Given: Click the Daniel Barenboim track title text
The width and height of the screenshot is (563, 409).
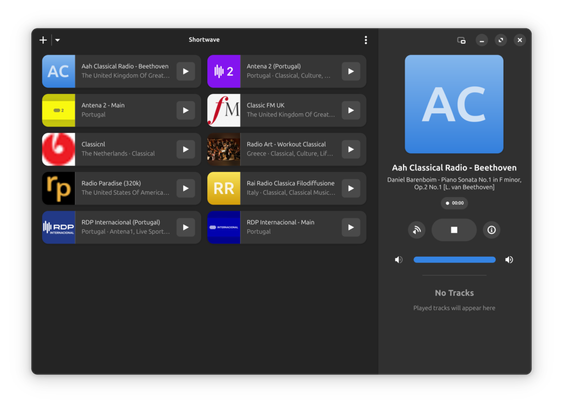Looking at the screenshot, I should [x=454, y=183].
